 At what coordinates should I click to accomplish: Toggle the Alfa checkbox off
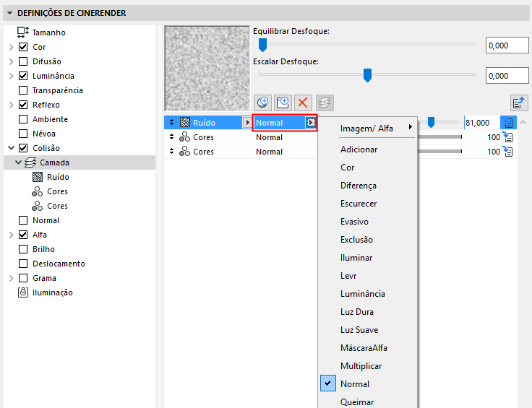(23, 235)
